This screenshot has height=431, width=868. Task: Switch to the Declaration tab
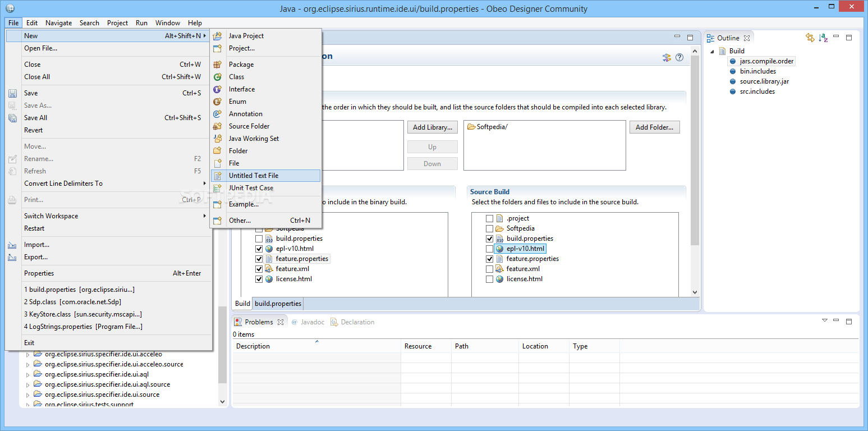[x=352, y=322]
